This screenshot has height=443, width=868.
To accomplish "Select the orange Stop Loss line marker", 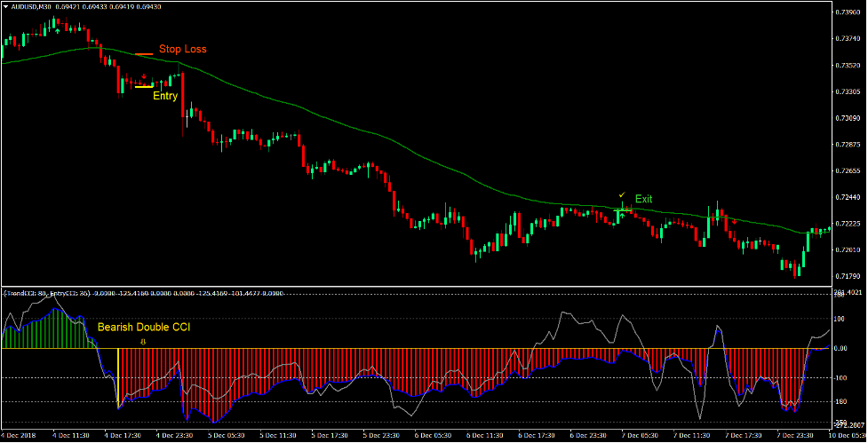I will click(143, 54).
